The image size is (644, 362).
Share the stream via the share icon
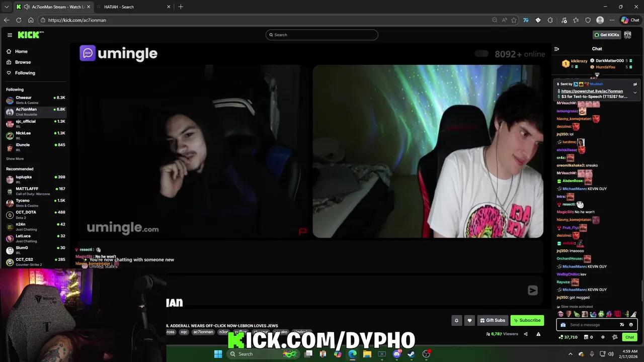coord(526,334)
